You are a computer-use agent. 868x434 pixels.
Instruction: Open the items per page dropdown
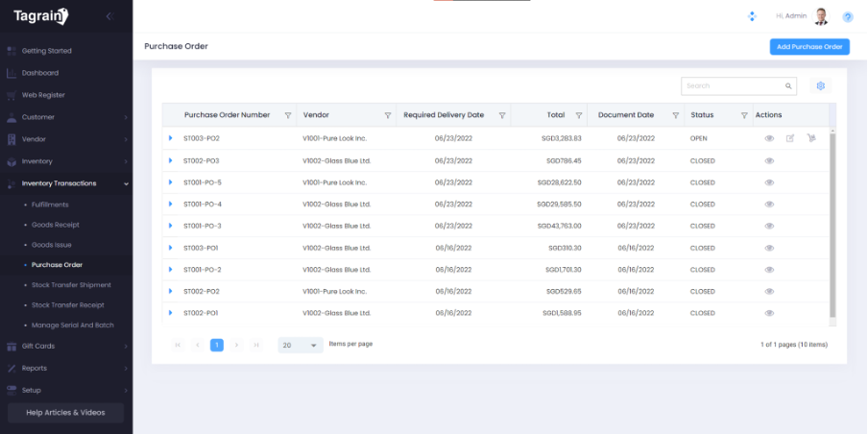point(301,345)
